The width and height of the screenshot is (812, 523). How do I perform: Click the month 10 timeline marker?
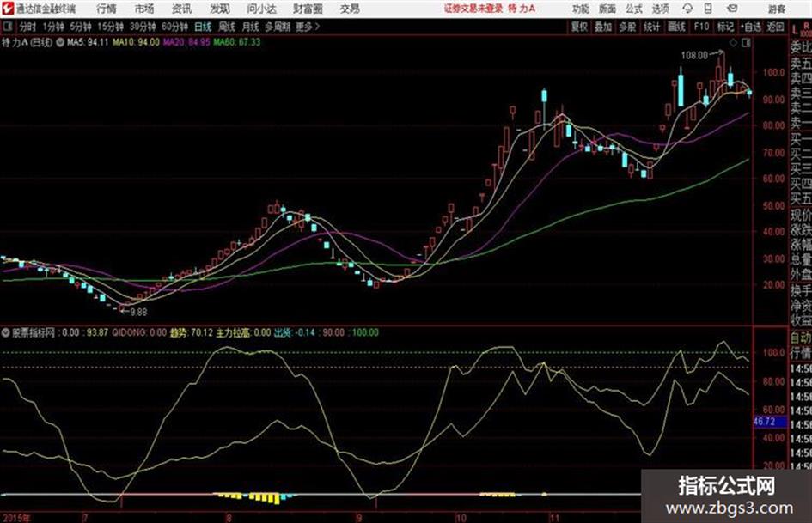[461, 518]
